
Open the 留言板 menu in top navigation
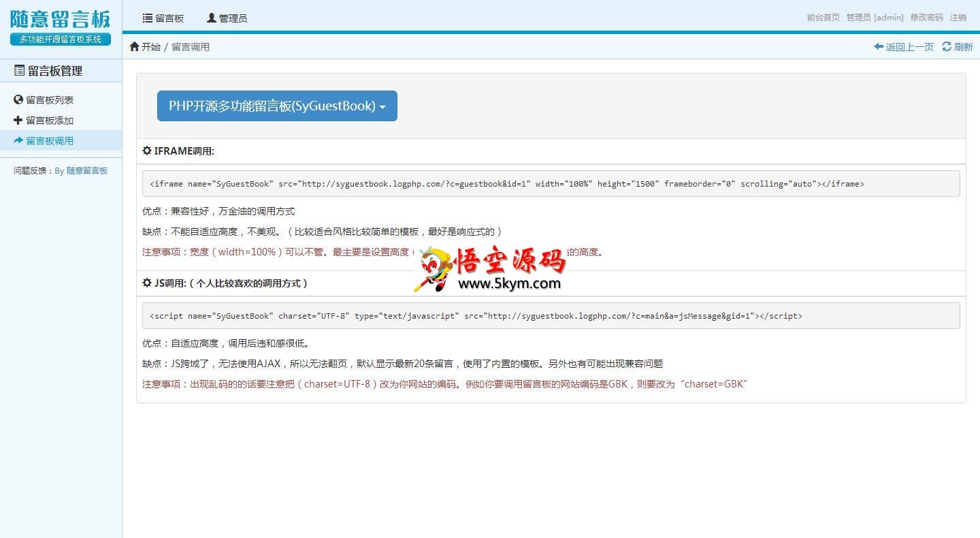(163, 18)
